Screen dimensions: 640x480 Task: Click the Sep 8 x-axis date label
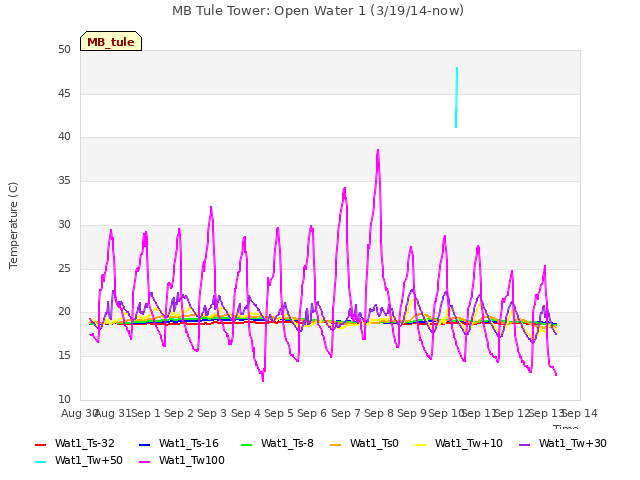(x=379, y=413)
